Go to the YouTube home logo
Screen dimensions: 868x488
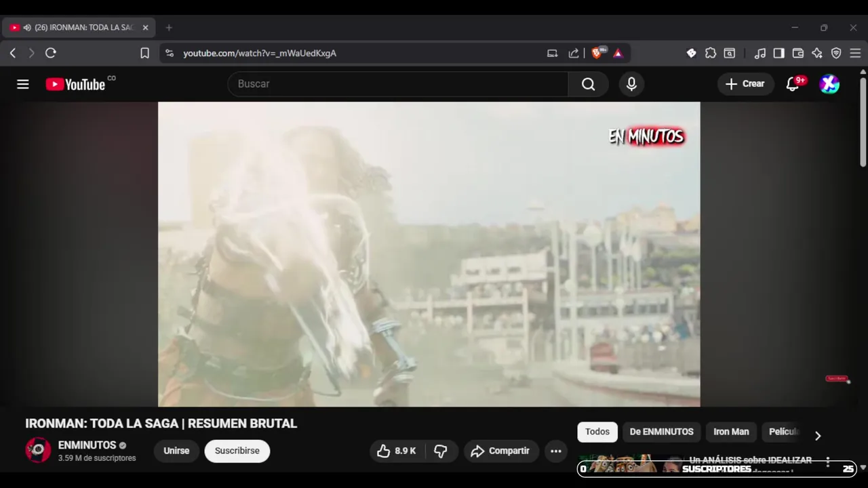click(75, 84)
